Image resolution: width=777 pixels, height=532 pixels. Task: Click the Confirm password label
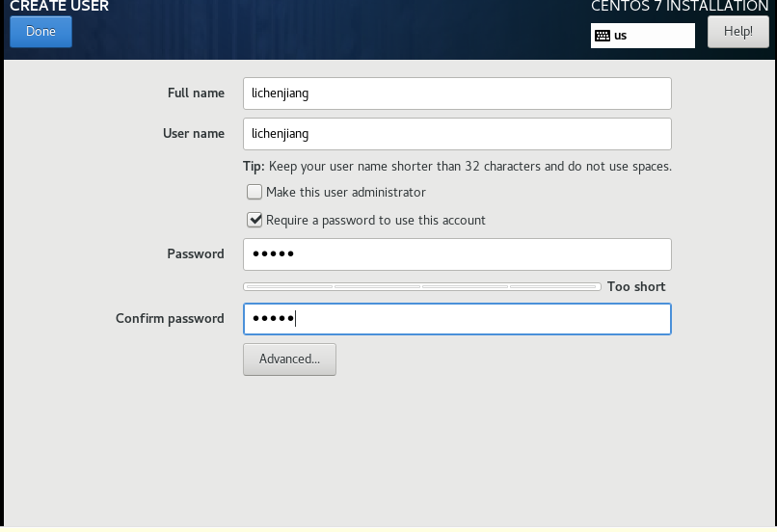coord(170,318)
